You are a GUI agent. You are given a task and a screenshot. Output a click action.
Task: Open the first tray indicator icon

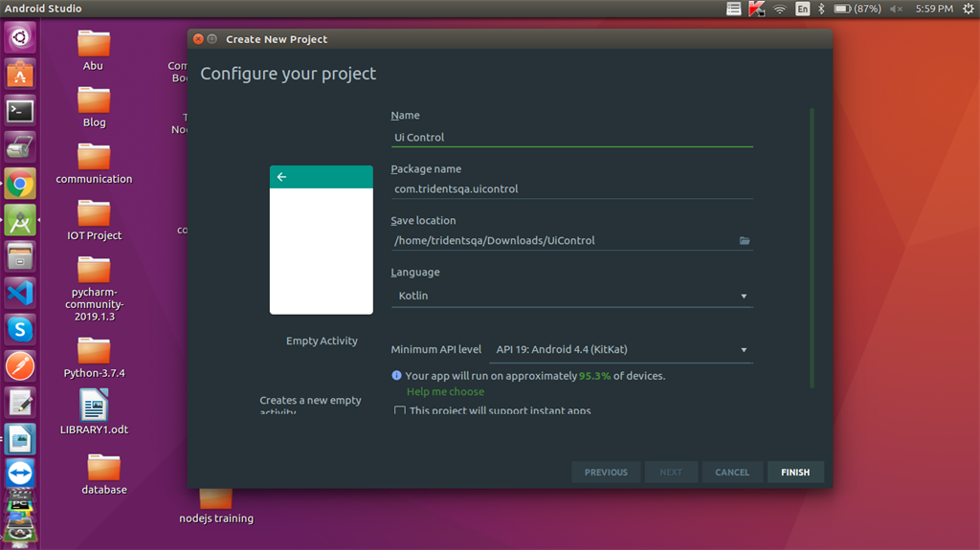(x=734, y=9)
